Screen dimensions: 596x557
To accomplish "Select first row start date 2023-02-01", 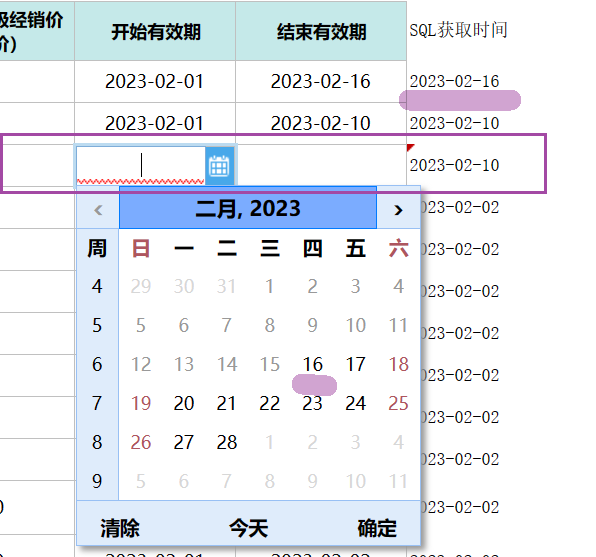I will point(154,81).
